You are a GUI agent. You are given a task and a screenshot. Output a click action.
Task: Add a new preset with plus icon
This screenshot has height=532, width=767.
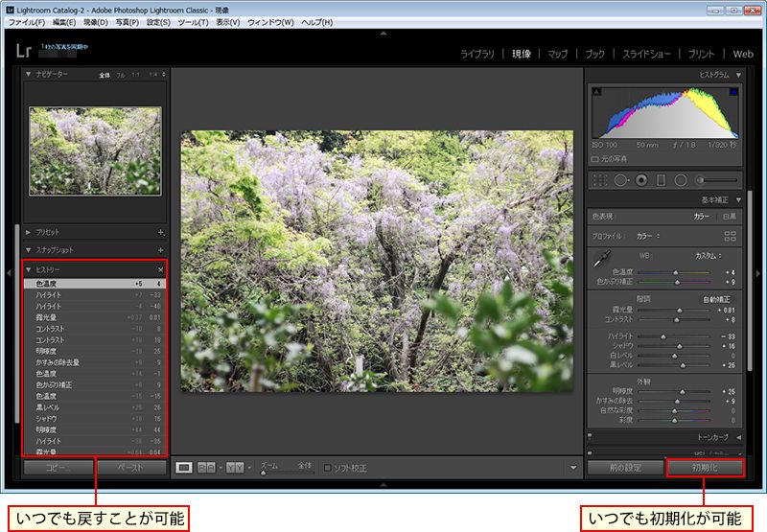point(161,232)
